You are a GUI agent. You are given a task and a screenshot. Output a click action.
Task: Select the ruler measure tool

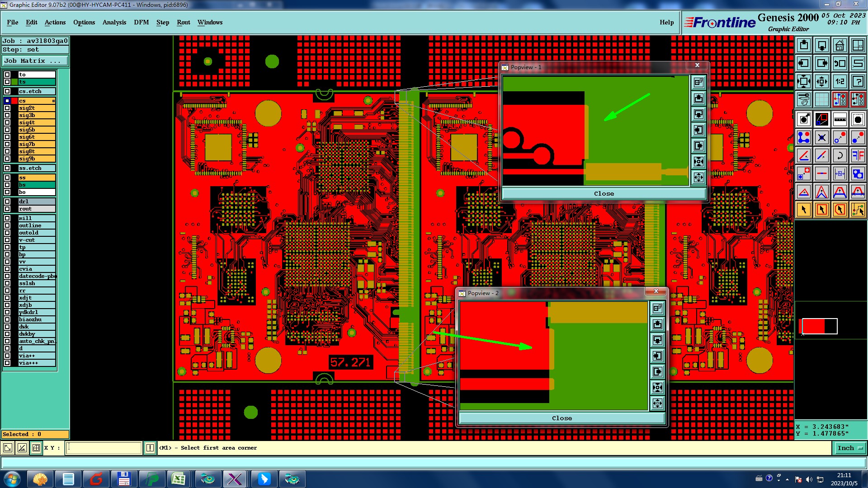coord(840,119)
